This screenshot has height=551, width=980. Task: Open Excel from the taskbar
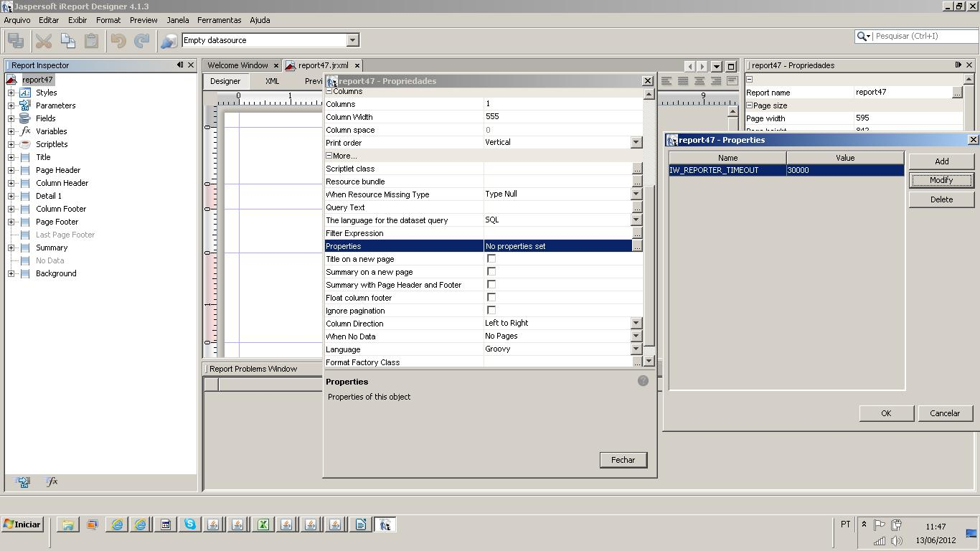[x=263, y=524]
